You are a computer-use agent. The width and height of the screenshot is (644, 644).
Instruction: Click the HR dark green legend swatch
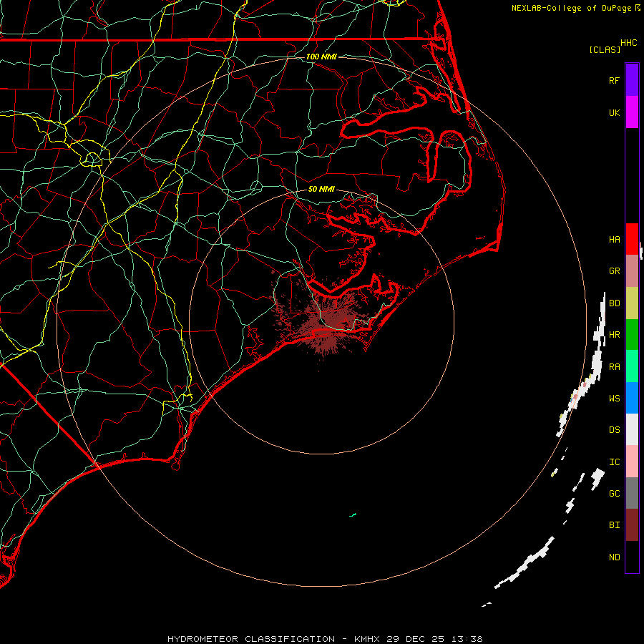click(x=632, y=334)
